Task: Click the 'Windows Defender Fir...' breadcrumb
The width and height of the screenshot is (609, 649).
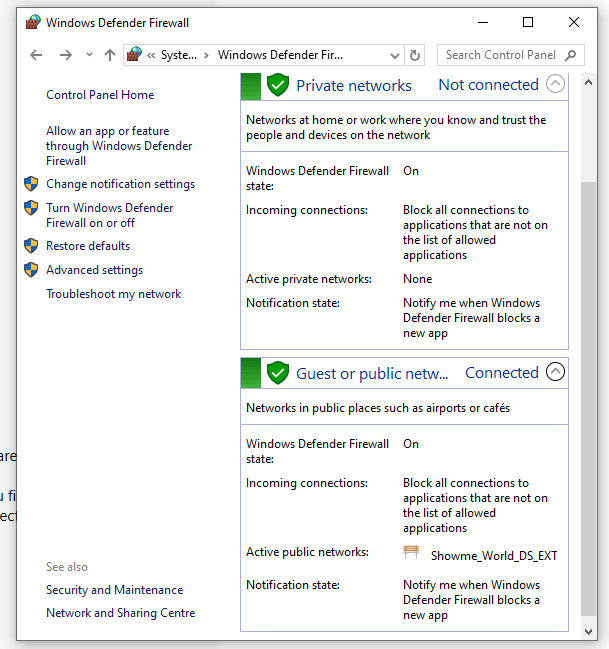Action: point(280,55)
